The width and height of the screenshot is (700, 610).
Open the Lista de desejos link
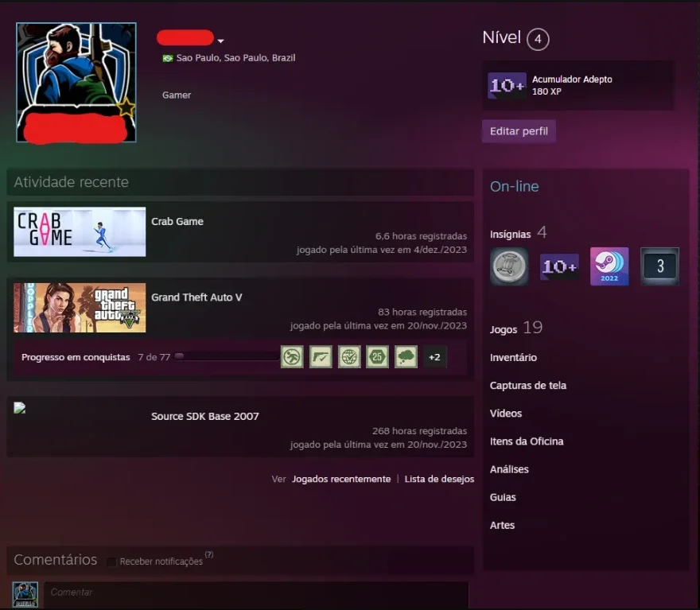click(439, 479)
